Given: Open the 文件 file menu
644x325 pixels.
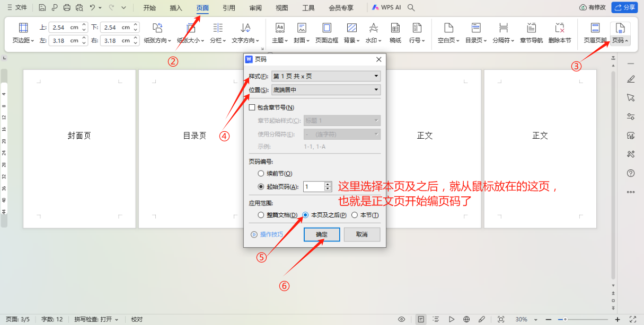Looking at the screenshot, I should click(16, 8).
